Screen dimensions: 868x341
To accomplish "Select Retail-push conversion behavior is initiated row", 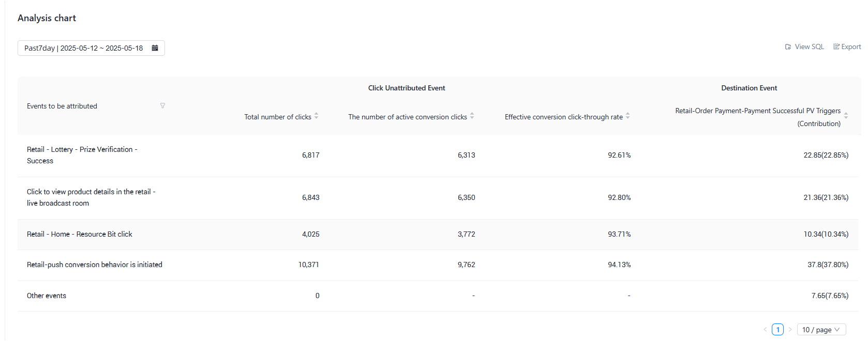I will pos(438,265).
